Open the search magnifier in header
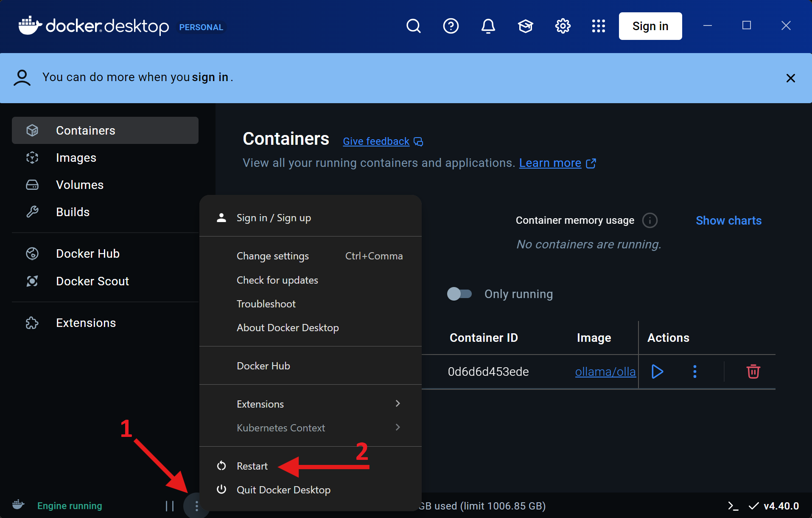The image size is (812, 518). click(413, 26)
